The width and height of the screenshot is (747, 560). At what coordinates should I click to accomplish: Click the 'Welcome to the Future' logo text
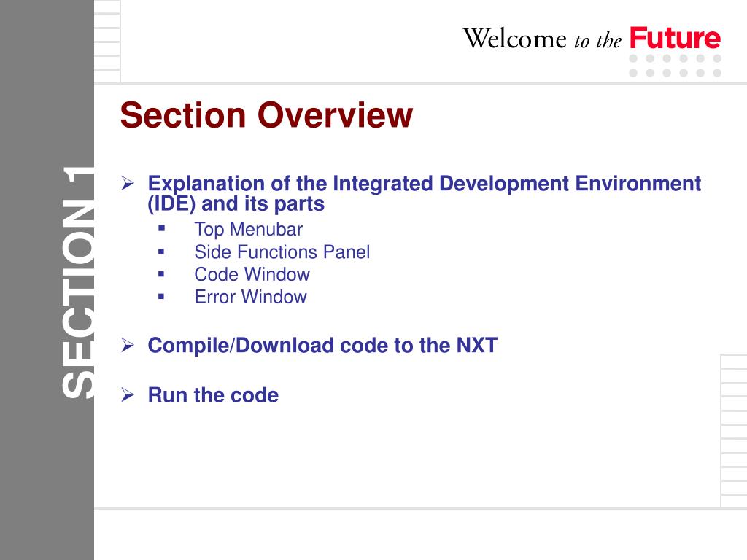592,38
